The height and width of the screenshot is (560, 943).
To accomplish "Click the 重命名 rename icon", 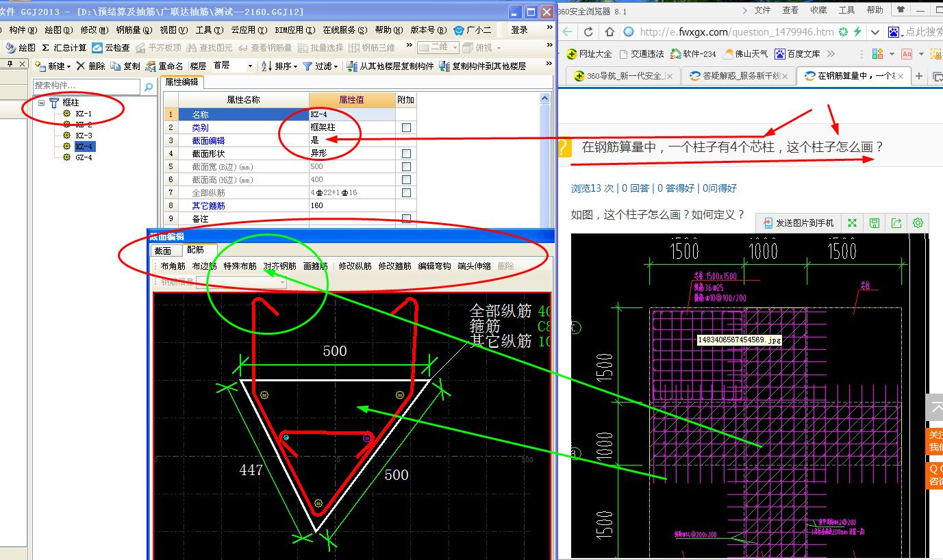I will [151, 66].
